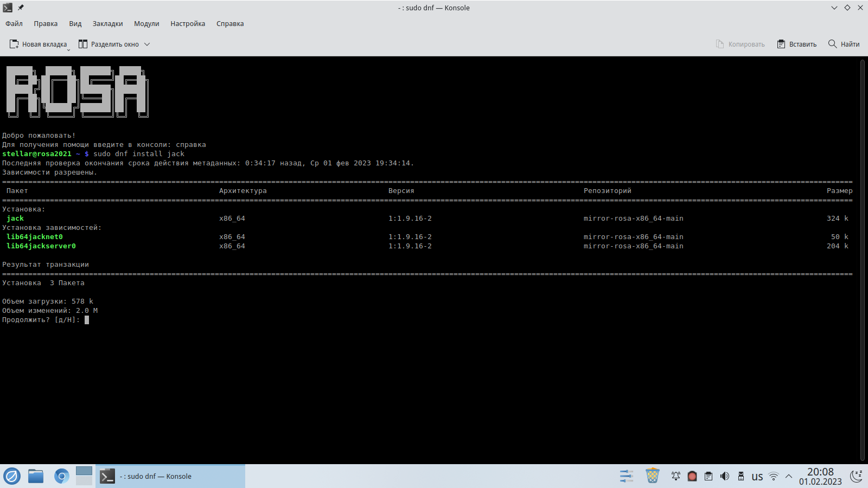Click the Архитектура column header
Image resolution: width=868 pixels, height=488 pixels.
click(243, 191)
